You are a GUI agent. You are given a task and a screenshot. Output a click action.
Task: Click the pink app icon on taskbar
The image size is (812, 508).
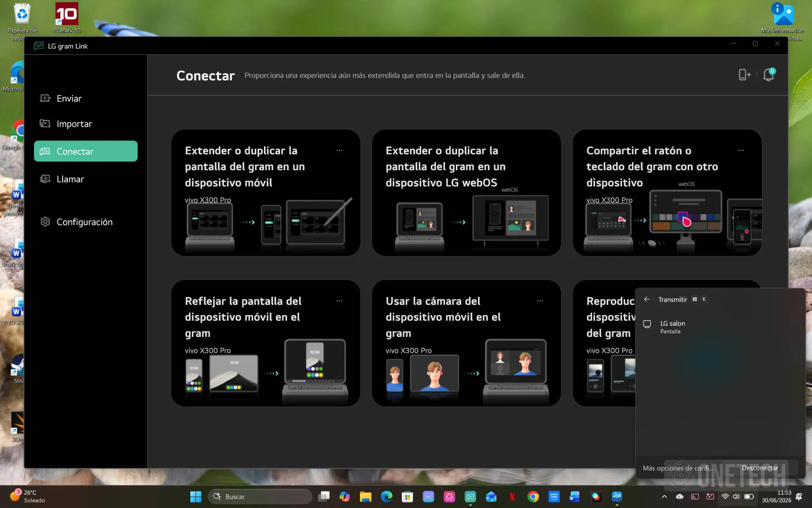[449, 497]
